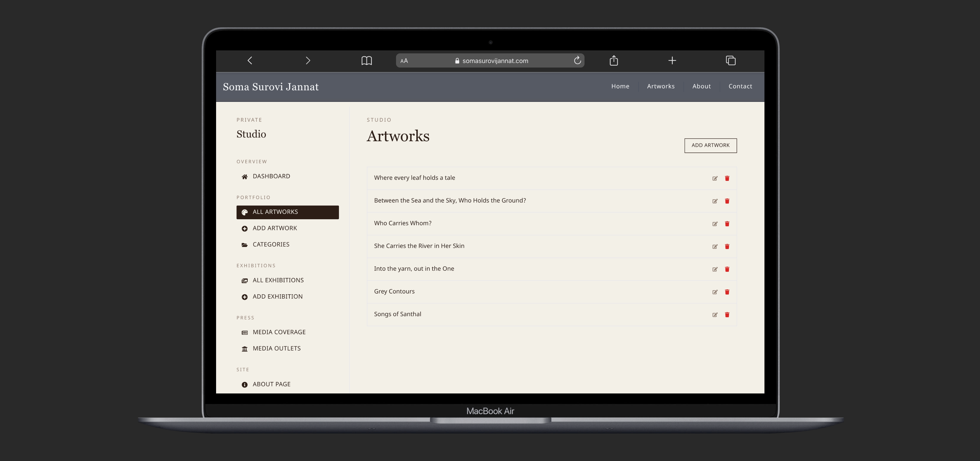Open MEDIA COVERAGE in the sidebar
Viewport: 980px width, 461px height.
click(279, 332)
